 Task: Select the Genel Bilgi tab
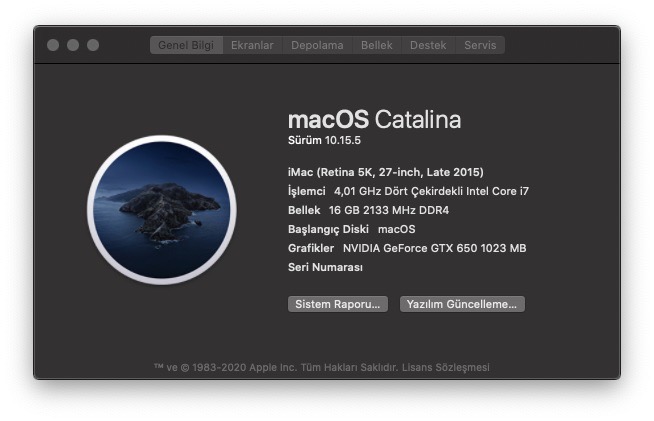click(x=186, y=45)
